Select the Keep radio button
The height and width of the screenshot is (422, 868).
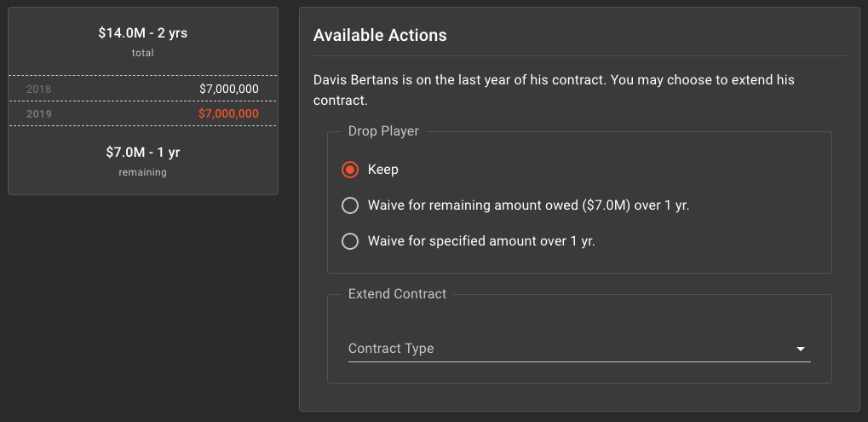(x=349, y=170)
